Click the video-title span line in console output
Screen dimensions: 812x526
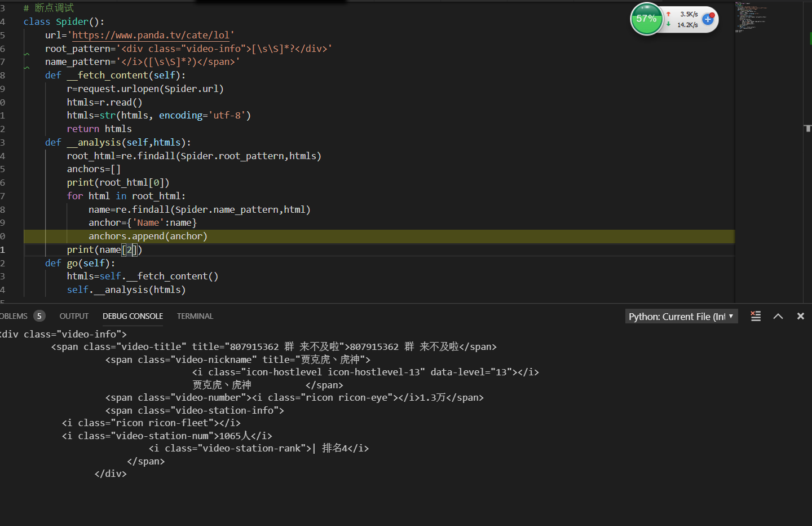[x=273, y=347]
